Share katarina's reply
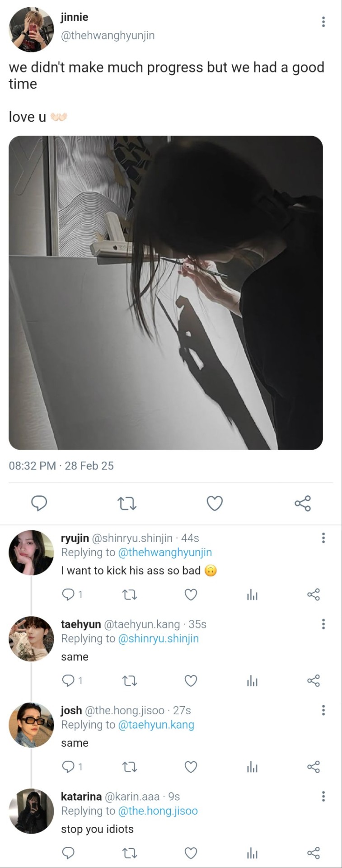The height and width of the screenshot is (868, 342). click(x=314, y=853)
